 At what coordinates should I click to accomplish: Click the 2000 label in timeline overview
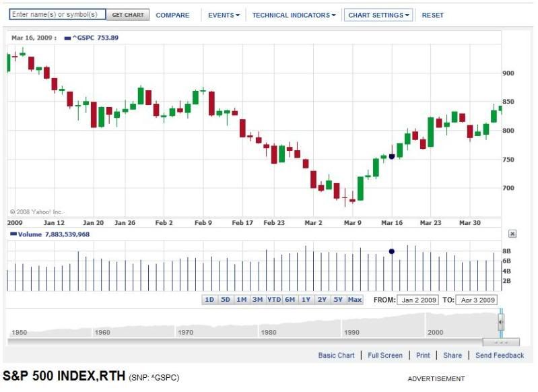[435, 332]
